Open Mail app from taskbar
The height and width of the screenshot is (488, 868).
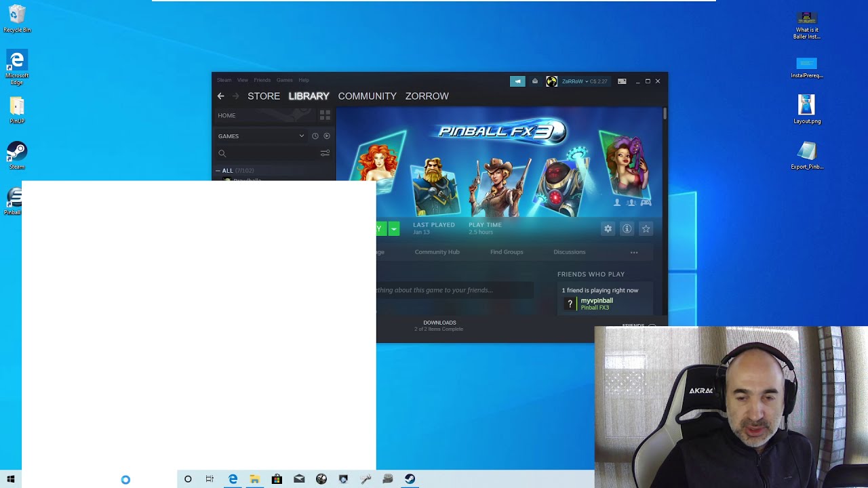(299, 479)
